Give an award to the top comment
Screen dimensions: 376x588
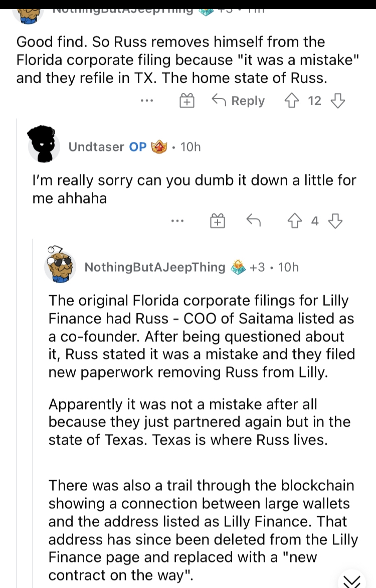186,101
